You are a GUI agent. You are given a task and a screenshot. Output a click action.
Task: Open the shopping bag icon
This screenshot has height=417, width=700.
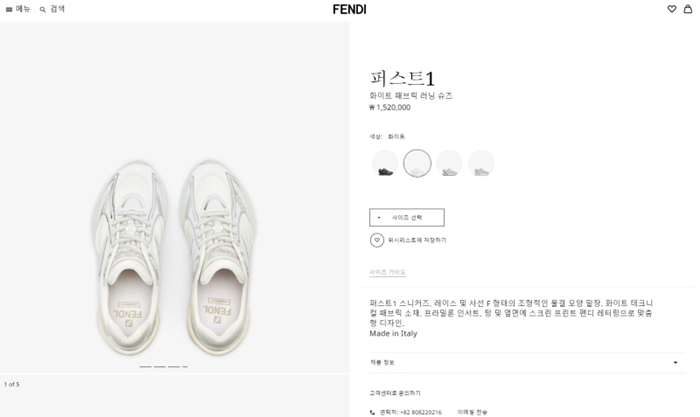pos(687,9)
